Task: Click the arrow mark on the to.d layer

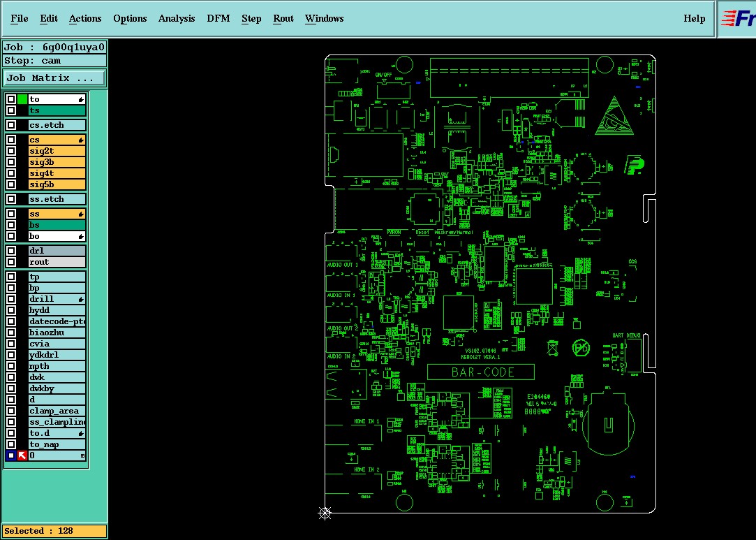Action: click(x=81, y=434)
